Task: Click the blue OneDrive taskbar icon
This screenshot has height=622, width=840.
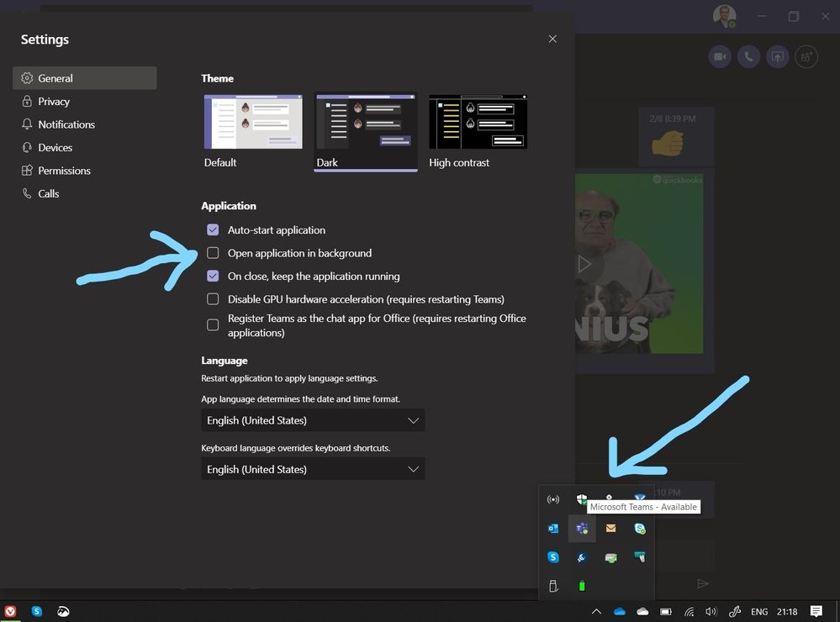Action: click(620, 611)
